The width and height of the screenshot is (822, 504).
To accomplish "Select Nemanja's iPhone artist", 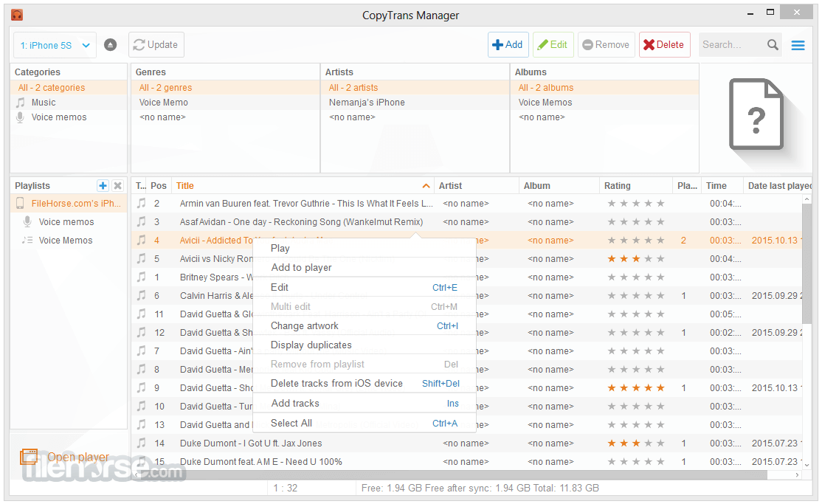I will pos(415,103).
